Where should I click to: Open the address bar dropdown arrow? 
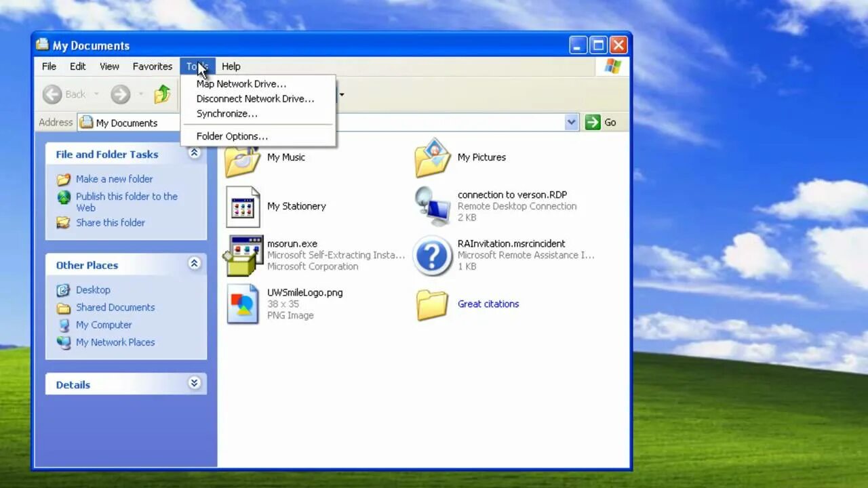point(572,122)
